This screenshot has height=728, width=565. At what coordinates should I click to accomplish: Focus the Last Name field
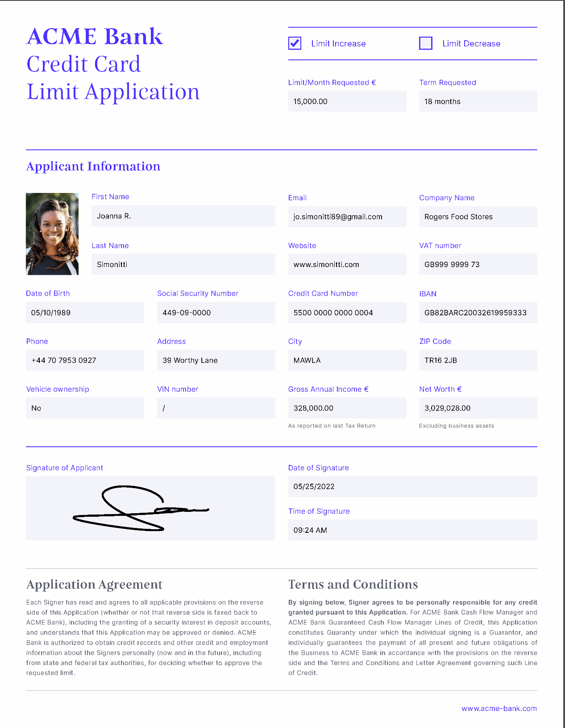pyautogui.click(x=183, y=264)
